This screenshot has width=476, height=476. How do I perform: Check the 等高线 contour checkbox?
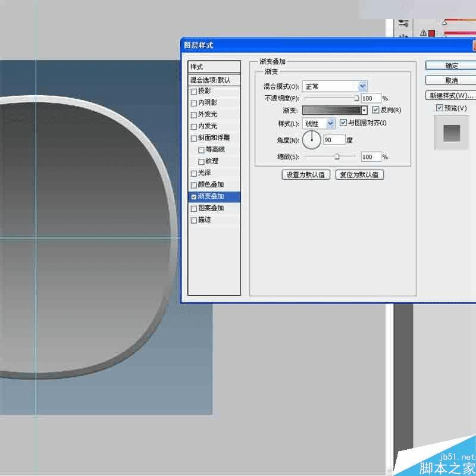tap(201, 150)
